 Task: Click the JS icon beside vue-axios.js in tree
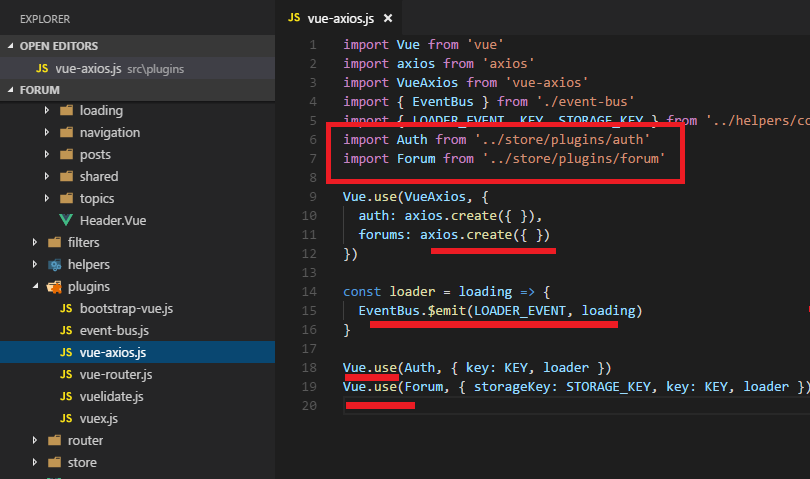pyautogui.click(x=66, y=352)
